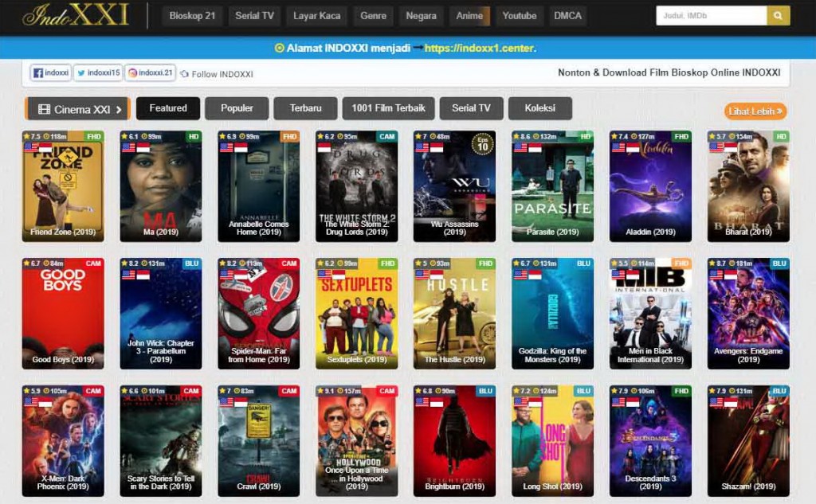This screenshot has width=816, height=504.
Task: Switch to the Populer tab
Action: click(x=237, y=108)
